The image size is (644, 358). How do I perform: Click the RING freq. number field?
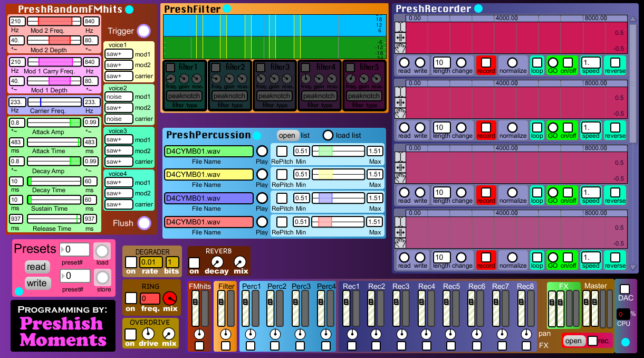150,298
